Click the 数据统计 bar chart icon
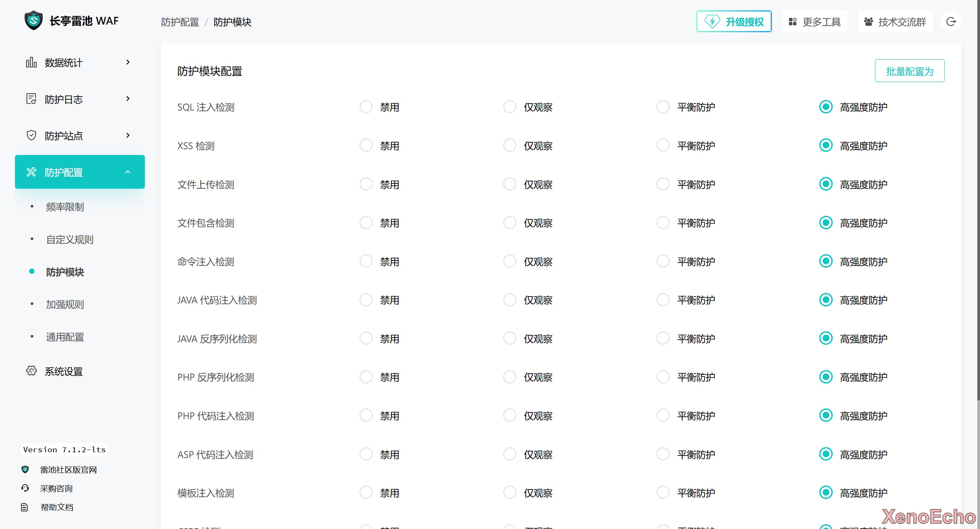This screenshot has height=529, width=980. click(31, 62)
